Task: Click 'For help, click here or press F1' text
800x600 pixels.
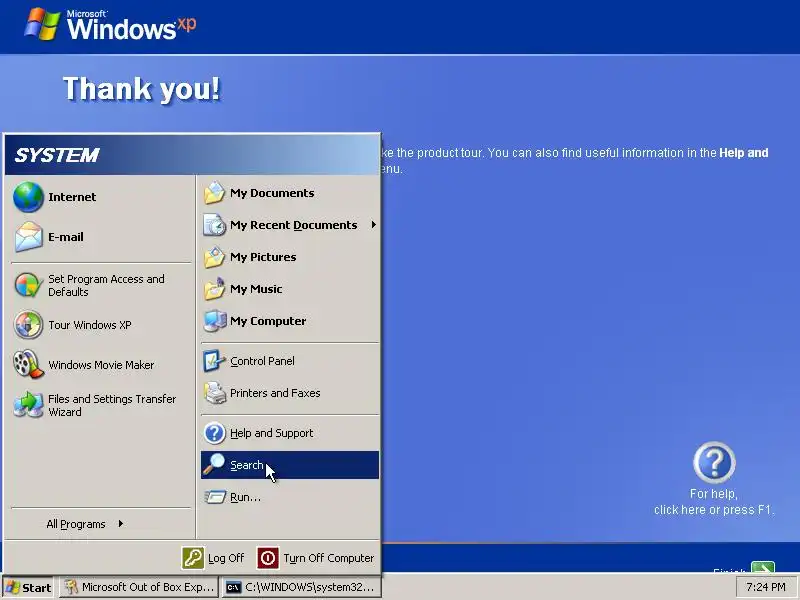Action: [714, 502]
